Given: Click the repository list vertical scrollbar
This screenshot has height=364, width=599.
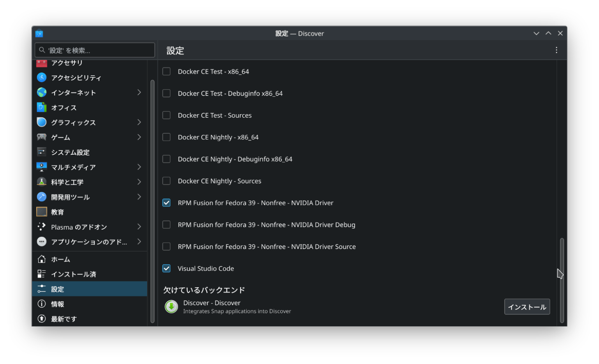Looking at the screenshot, I should tap(562, 281).
